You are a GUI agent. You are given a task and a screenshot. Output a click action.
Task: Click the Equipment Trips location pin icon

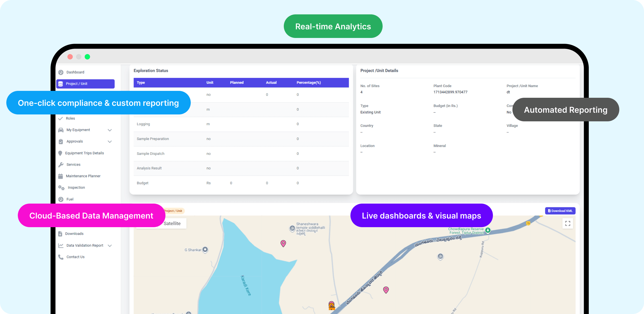click(60, 153)
